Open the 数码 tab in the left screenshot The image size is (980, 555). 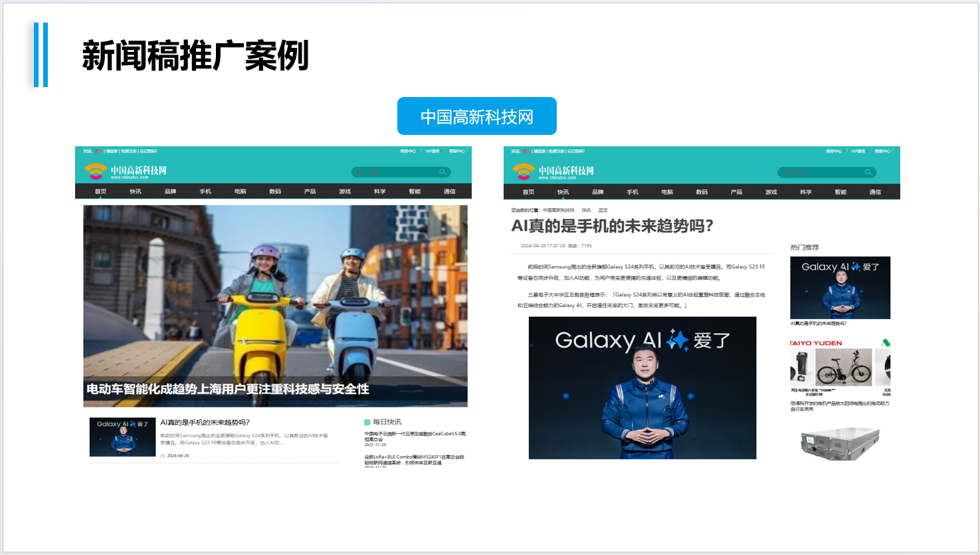275,191
